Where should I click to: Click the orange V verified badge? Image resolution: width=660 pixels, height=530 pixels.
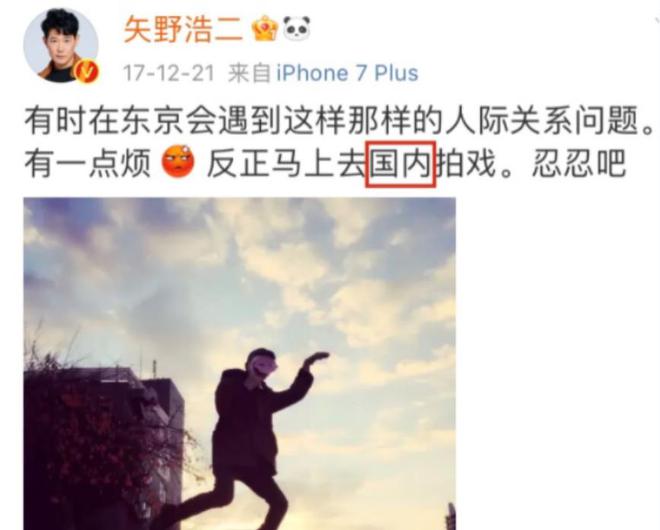point(86,72)
